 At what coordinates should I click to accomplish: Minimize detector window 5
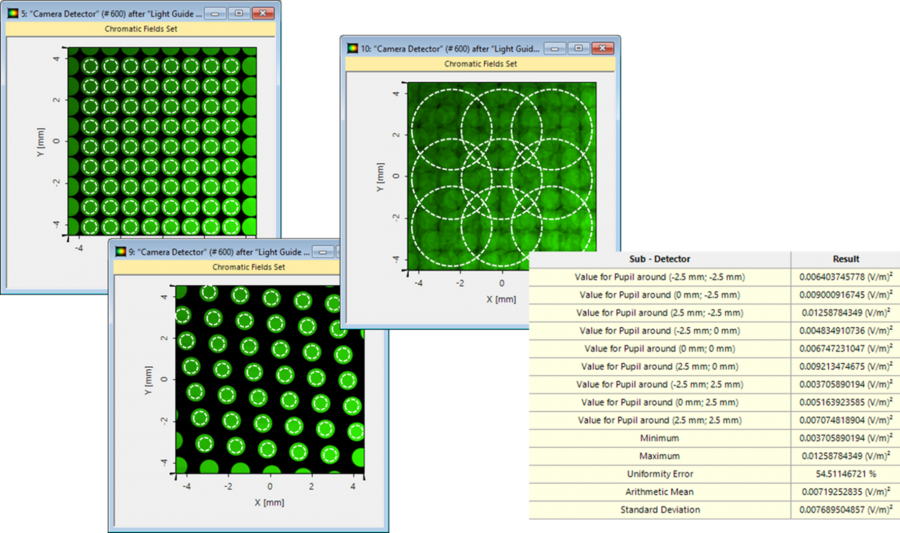[x=214, y=14]
